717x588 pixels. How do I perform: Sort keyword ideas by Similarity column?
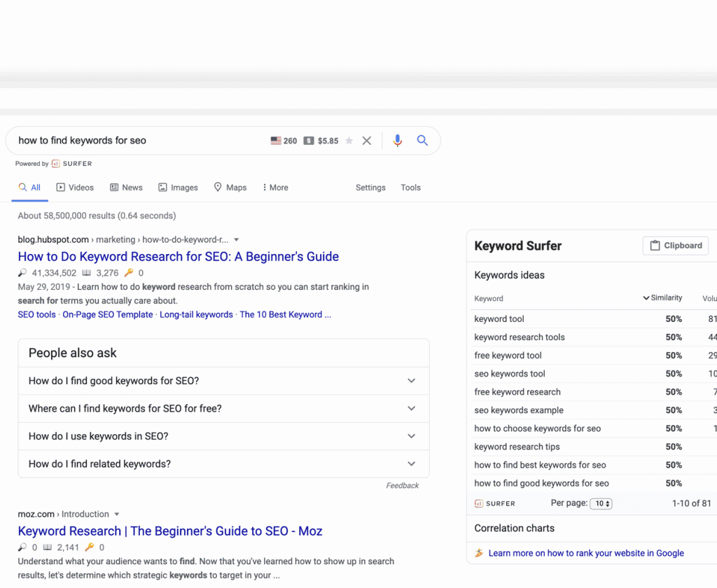pyautogui.click(x=662, y=298)
